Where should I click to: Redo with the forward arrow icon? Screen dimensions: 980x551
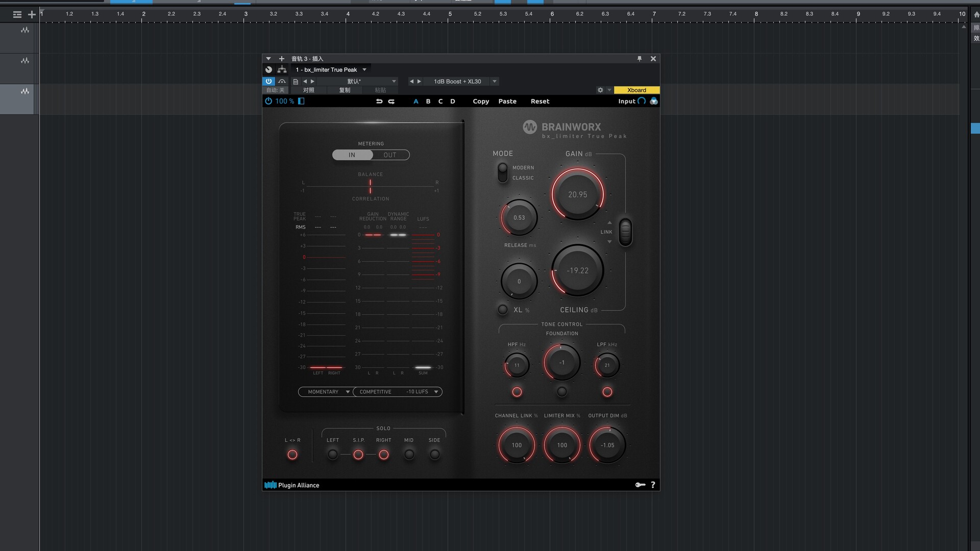point(391,102)
